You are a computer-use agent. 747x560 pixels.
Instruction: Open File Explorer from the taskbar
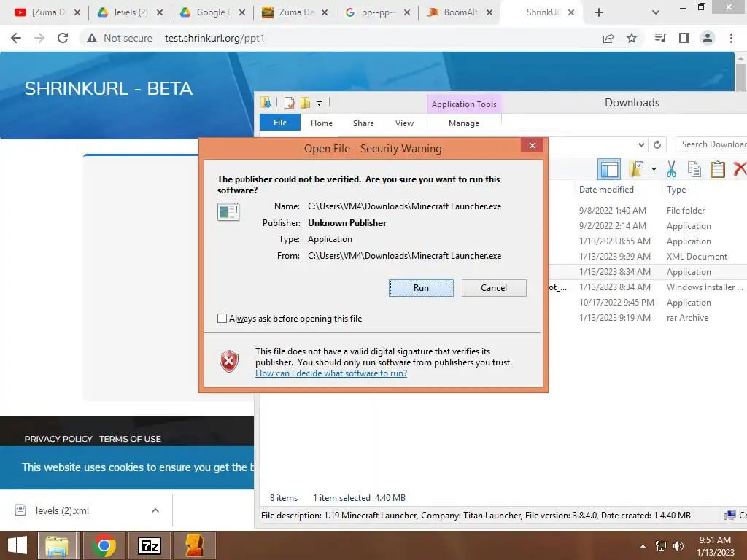(58, 545)
